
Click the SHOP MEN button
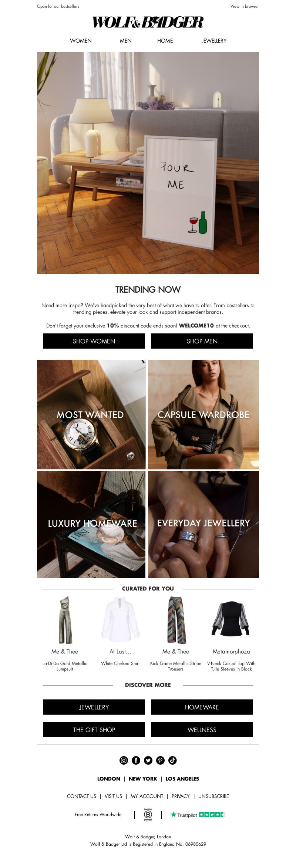coord(202,341)
